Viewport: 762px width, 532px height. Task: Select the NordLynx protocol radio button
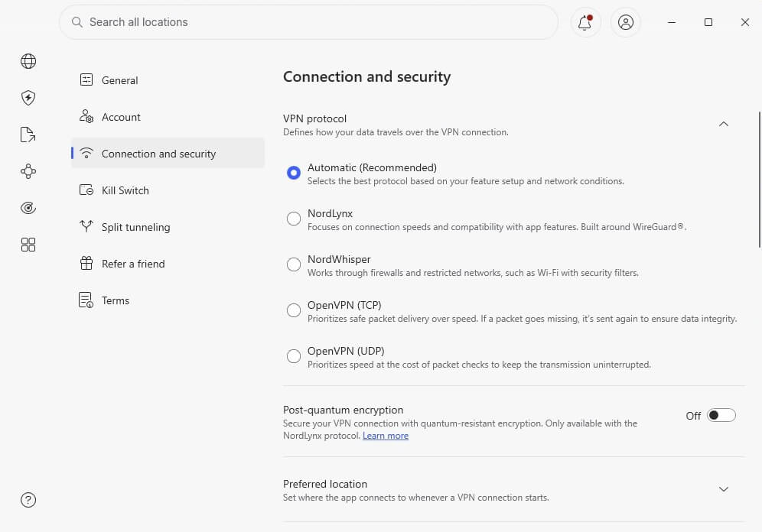pyautogui.click(x=294, y=219)
